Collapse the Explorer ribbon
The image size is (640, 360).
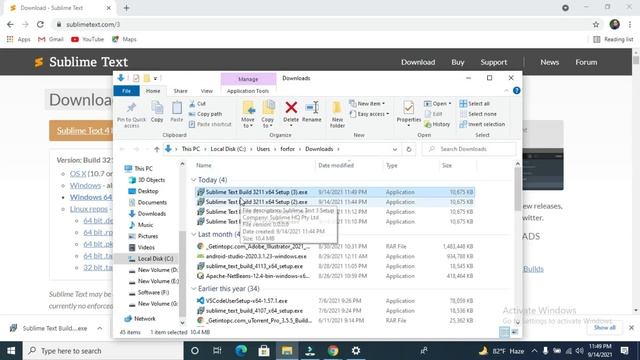click(x=507, y=91)
